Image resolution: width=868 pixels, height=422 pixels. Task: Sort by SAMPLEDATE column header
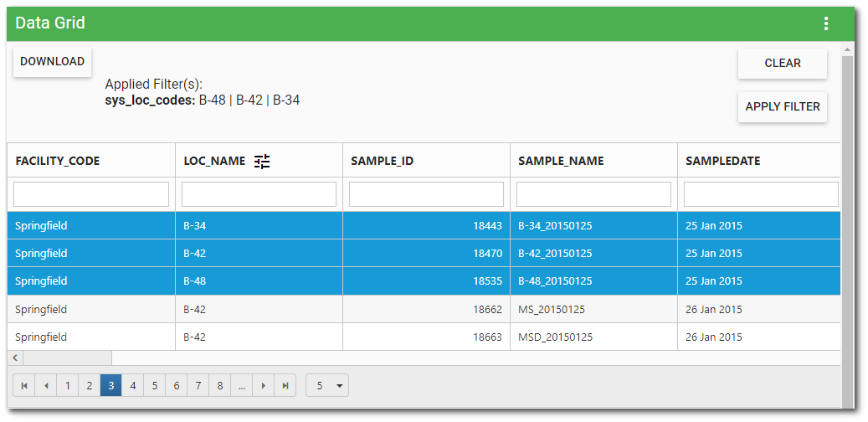723,161
